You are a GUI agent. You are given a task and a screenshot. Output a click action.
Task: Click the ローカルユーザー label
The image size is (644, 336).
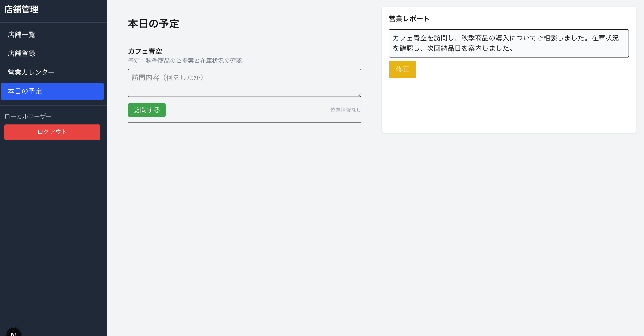(x=28, y=116)
